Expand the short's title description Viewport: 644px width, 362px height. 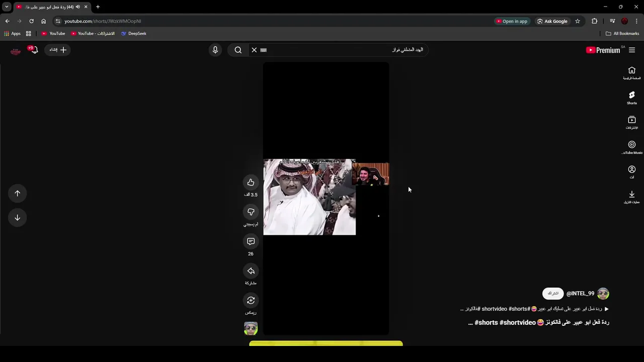(x=538, y=322)
